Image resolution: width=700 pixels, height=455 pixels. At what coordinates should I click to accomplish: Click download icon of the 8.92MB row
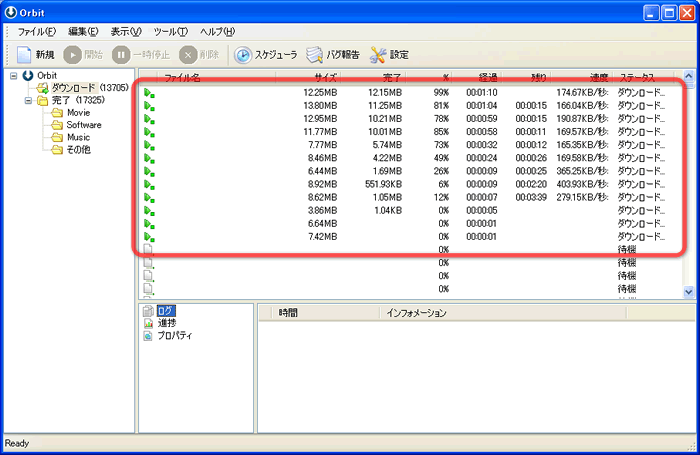coord(149,185)
